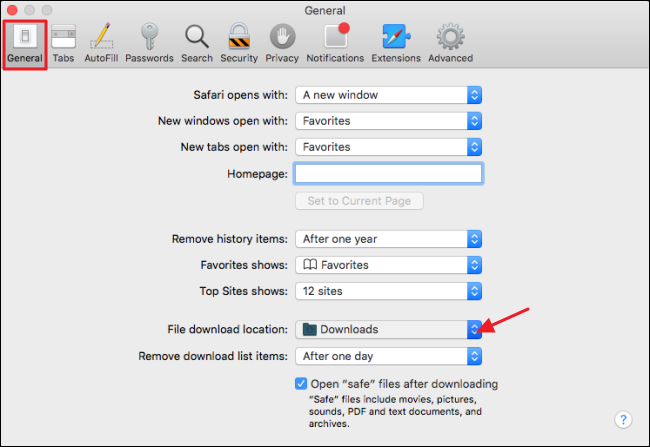The height and width of the screenshot is (447, 650).
Task: Open the Remove download list items dropdown
Action: point(388,356)
